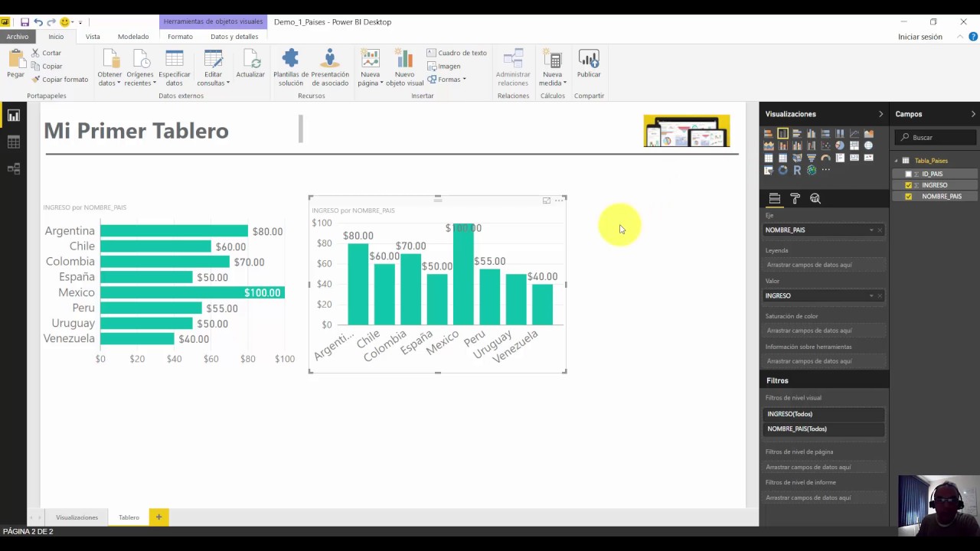Open the Format paint-roller pane
This screenshot has width=980, height=551.
(795, 198)
